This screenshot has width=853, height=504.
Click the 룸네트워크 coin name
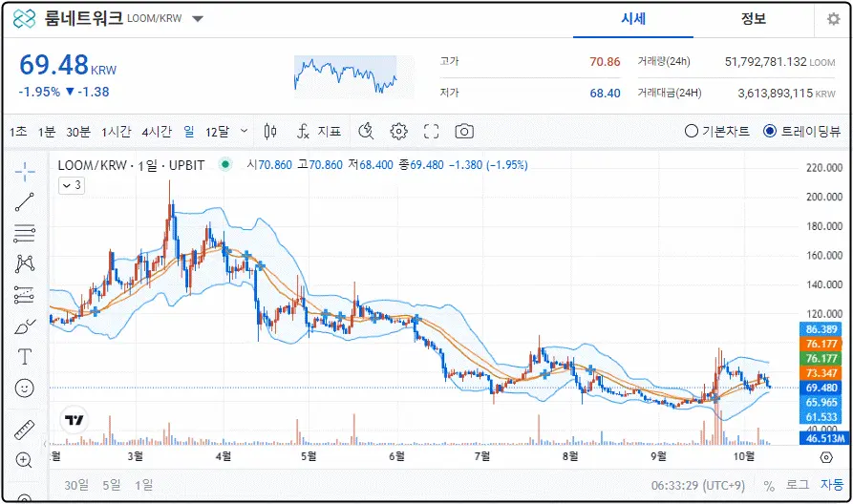tap(84, 19)
